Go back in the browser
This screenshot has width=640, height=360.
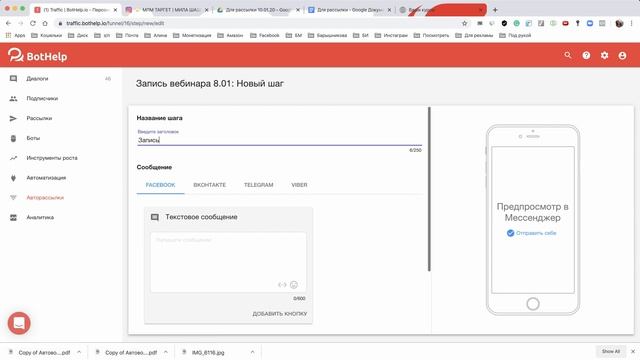click(8, 23)
